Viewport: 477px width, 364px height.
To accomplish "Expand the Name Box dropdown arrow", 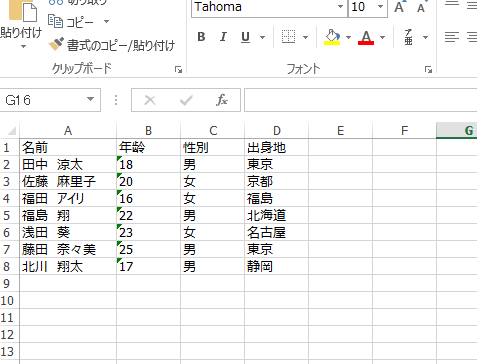I will tap(90, 99).
